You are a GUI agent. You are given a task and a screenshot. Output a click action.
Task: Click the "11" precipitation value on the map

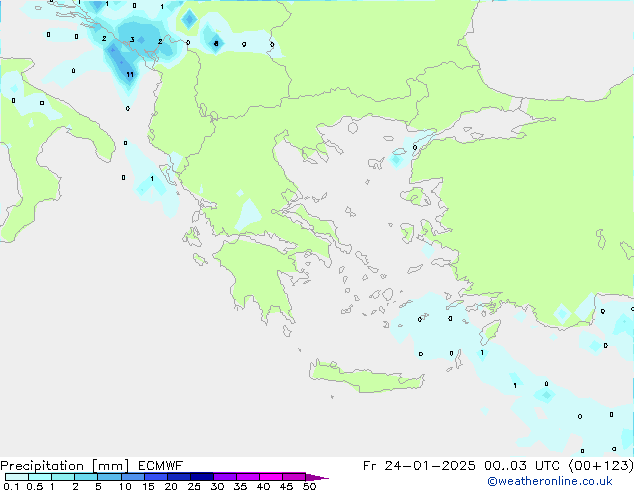point(130,74)
